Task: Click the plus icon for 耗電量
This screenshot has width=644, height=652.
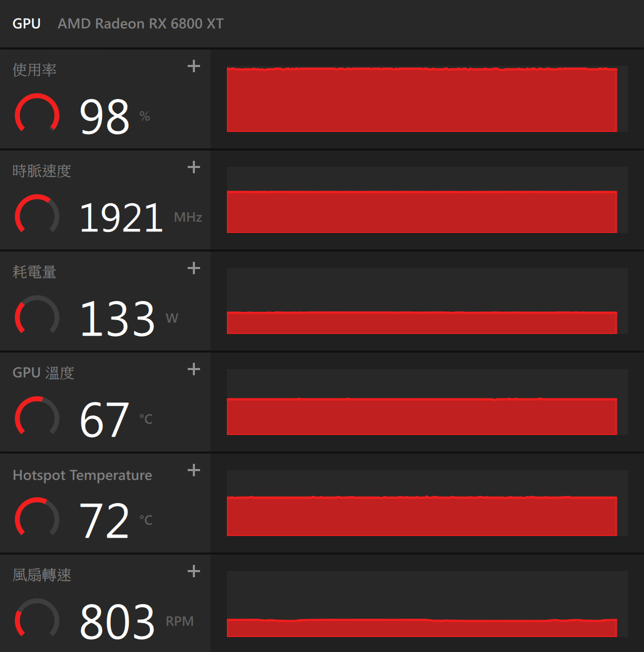Action: [x=194, y=268]
